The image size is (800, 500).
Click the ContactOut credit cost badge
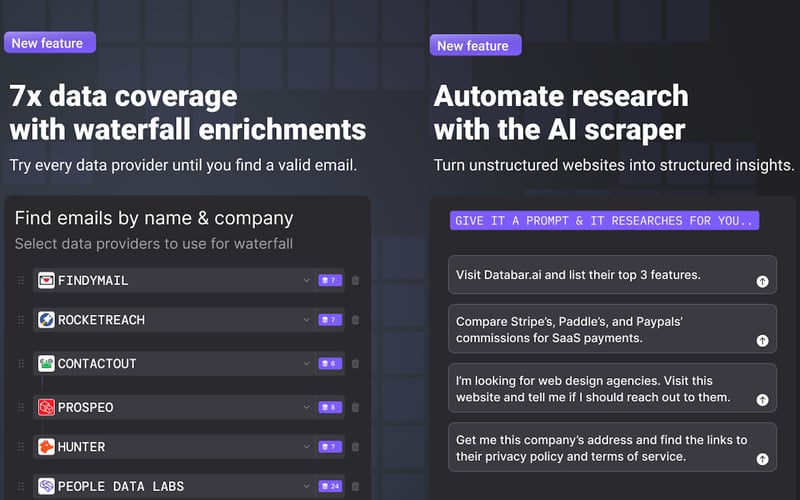(330, 364)
